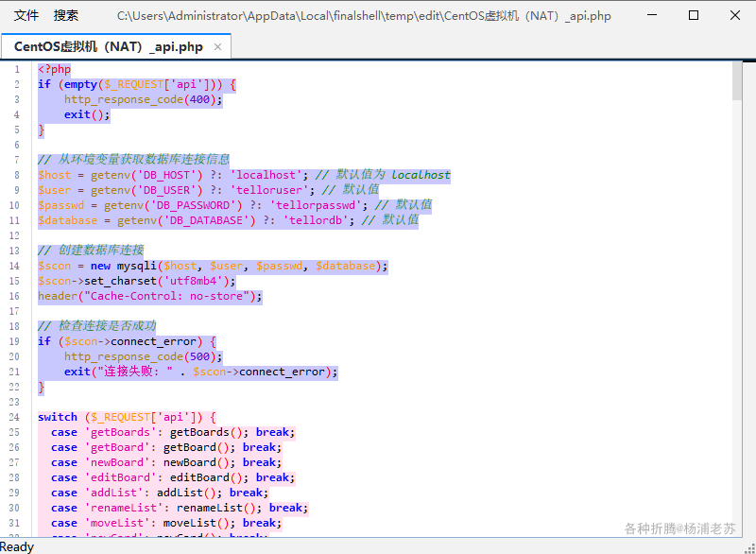Place cursor on '<?php' opening tag
Viewport: 756px width, 554px height.
click(55, 69)
